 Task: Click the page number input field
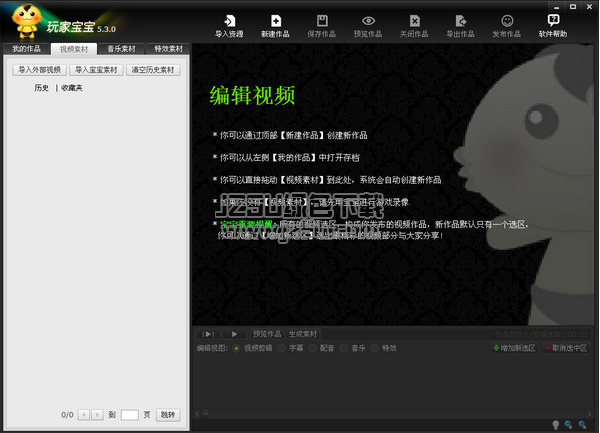130,415
